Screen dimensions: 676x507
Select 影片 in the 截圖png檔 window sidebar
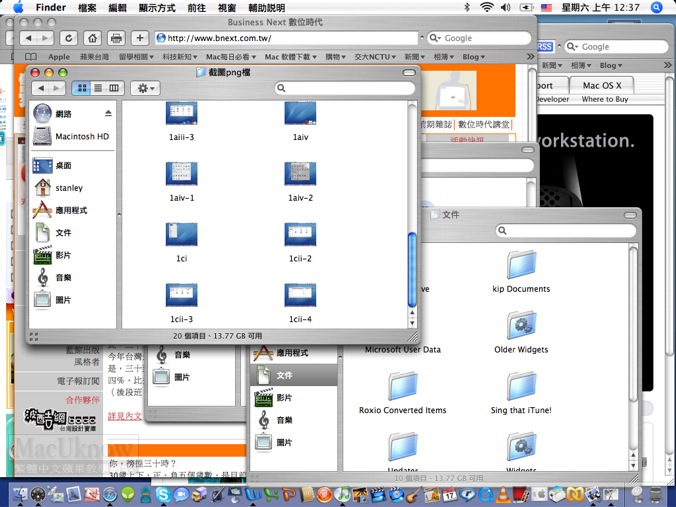[x=52, y=255]
